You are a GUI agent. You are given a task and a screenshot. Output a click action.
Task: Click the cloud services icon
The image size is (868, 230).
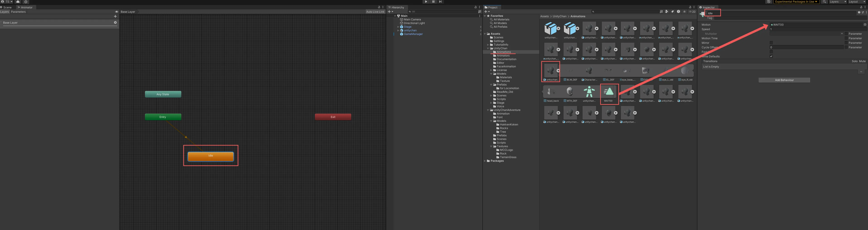[x=18, y=2]
